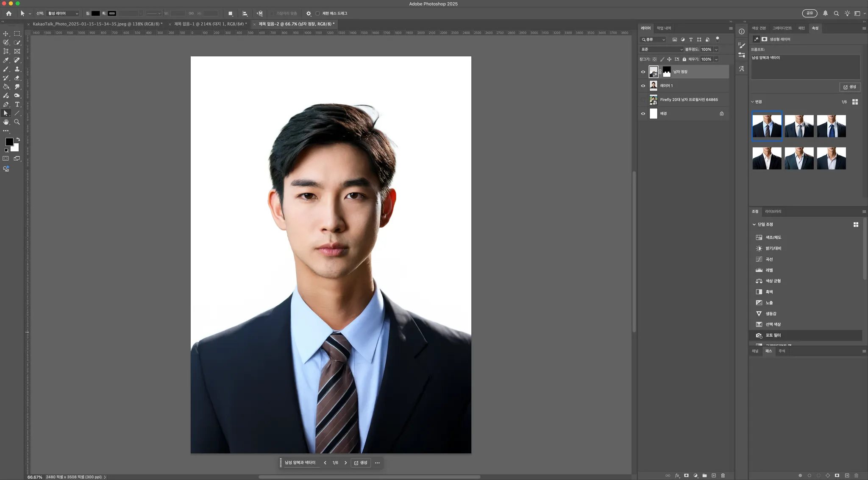Select the Hand tool
The image size is (868, 480).
pos(6,122)
